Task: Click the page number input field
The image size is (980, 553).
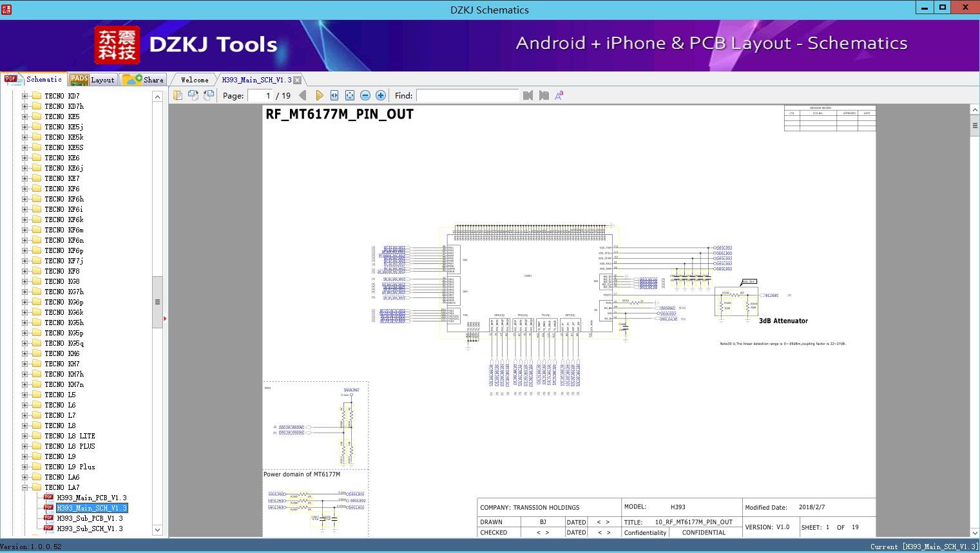Action: 260,95
